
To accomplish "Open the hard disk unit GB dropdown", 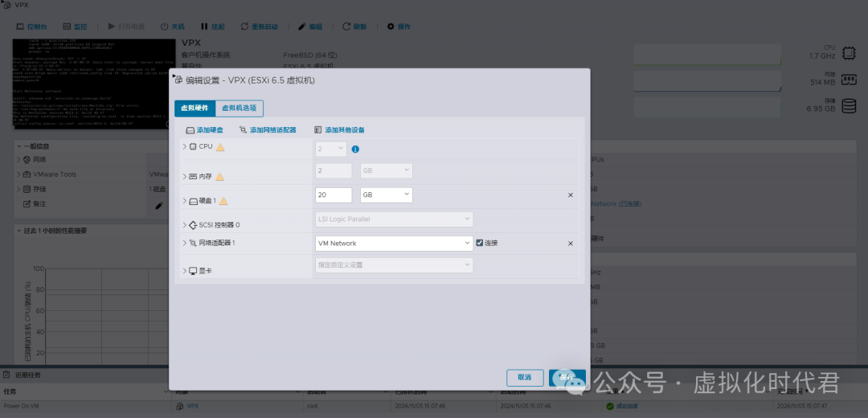I will point(387,195).
